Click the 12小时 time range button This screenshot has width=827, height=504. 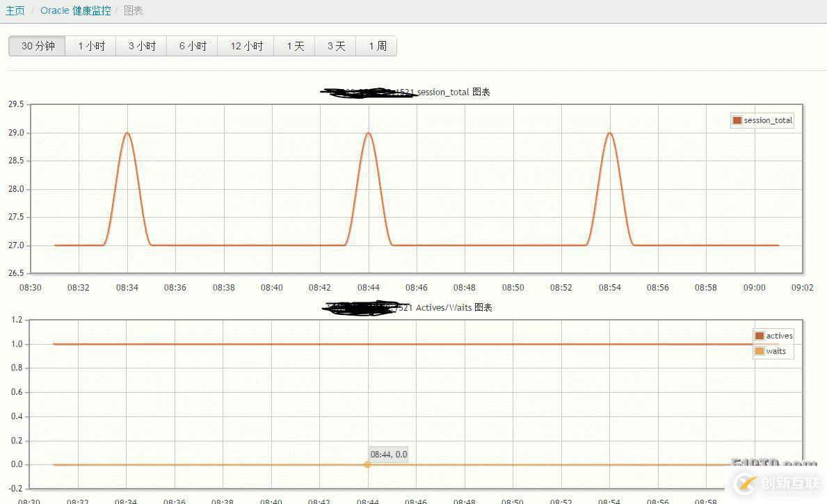[245, 46]
